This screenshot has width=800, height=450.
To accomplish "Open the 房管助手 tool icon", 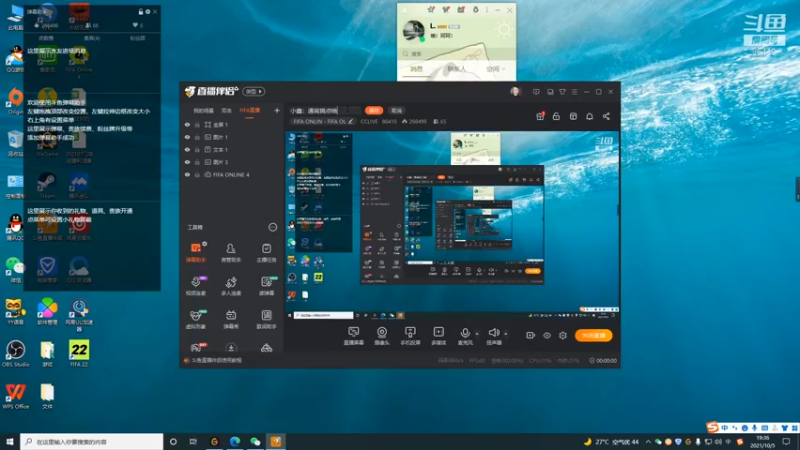I will [x=231, y=252].
